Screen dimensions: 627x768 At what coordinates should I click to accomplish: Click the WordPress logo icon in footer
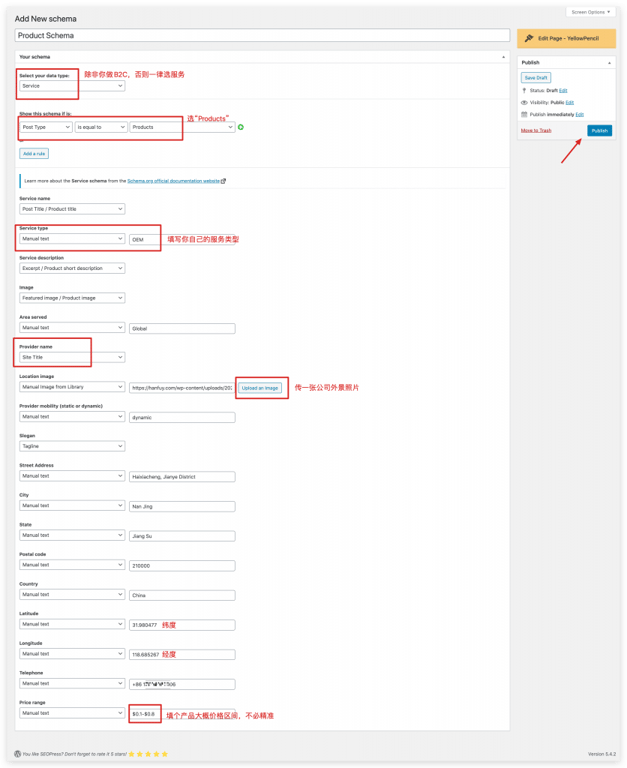tap(17, 754)
